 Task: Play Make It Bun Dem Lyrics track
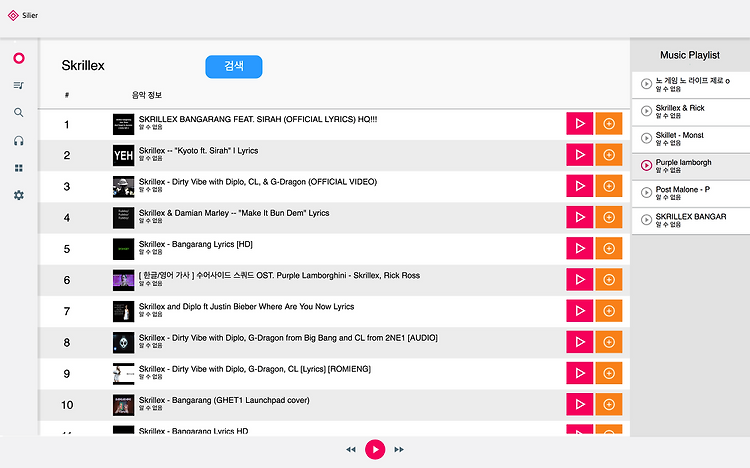click(x=580, y=217)
